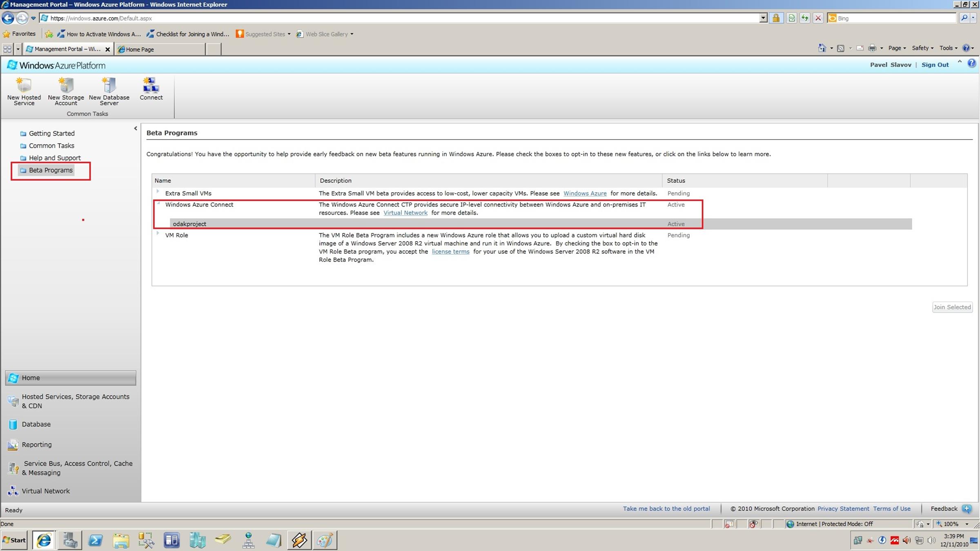
Task: Click Sign Out link
Action: tap(935, 65)
